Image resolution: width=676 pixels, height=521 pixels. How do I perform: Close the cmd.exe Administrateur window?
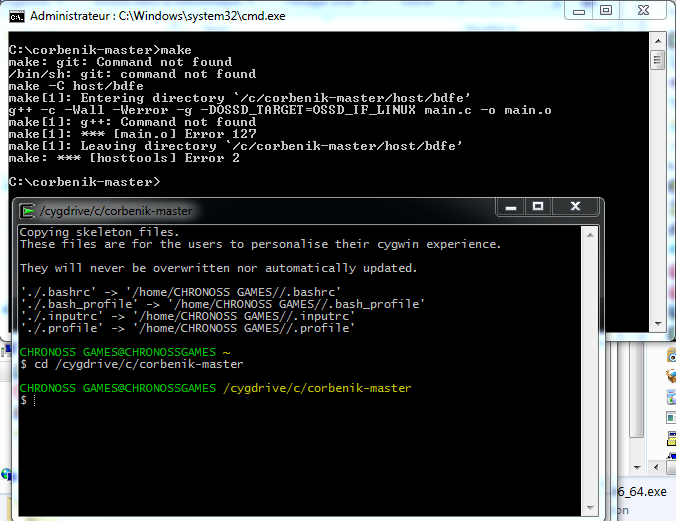[x=643, y=11]
